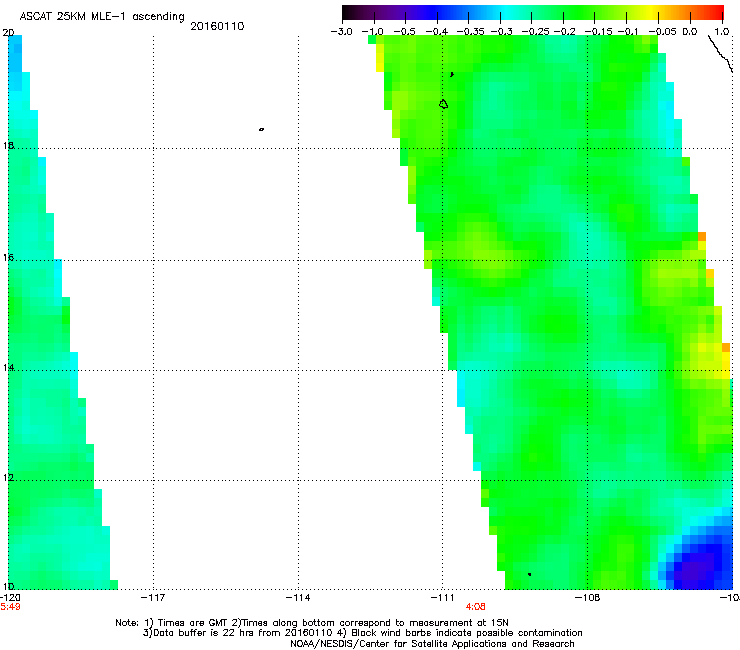Click the colorbar label -3.0

click(341, 32)
